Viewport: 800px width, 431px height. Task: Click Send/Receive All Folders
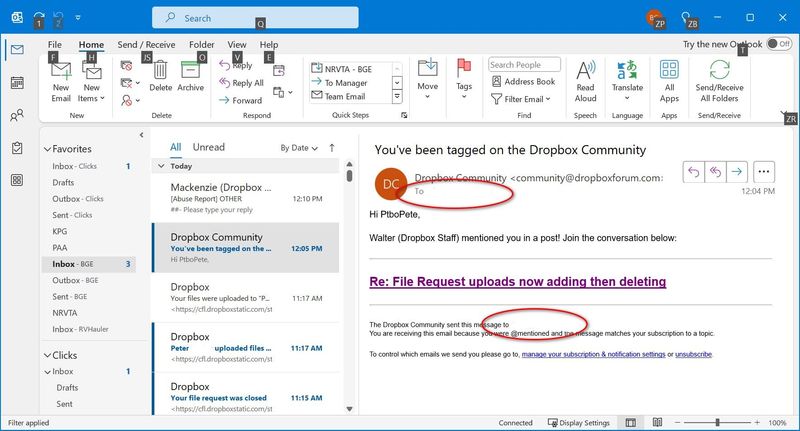pos(719,82)
